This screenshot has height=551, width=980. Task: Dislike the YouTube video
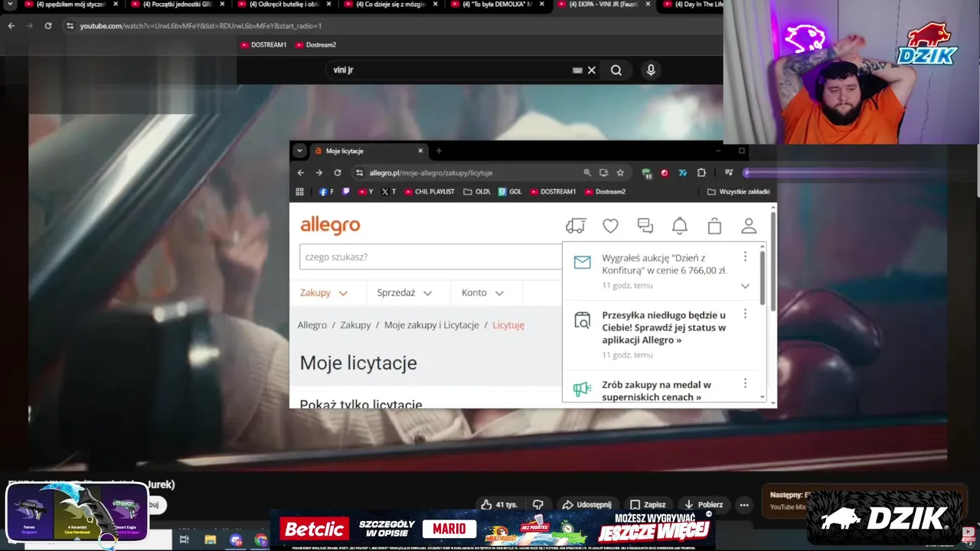coord(538,504)
